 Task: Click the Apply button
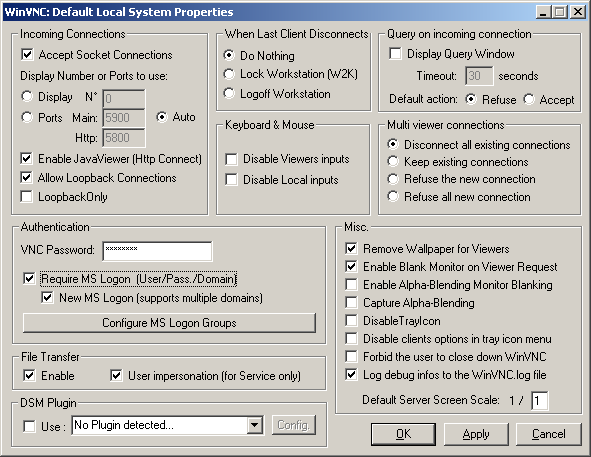(476, 434)
